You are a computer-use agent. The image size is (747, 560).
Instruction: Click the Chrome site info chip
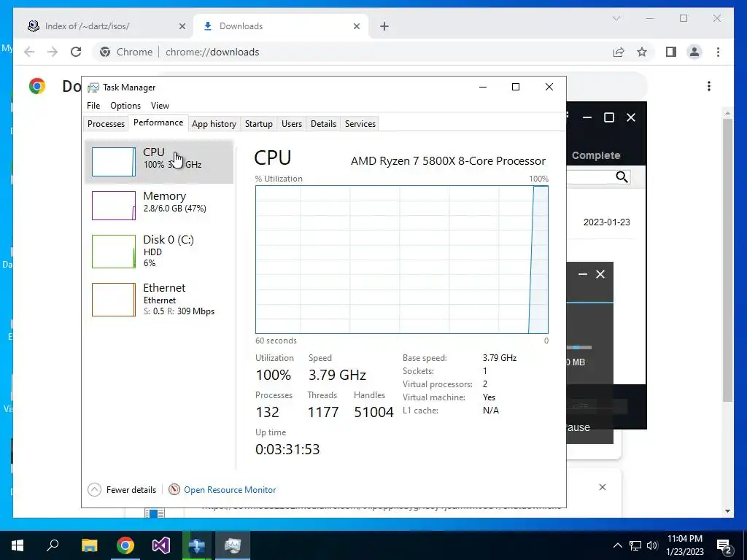[x=126, y=52]
